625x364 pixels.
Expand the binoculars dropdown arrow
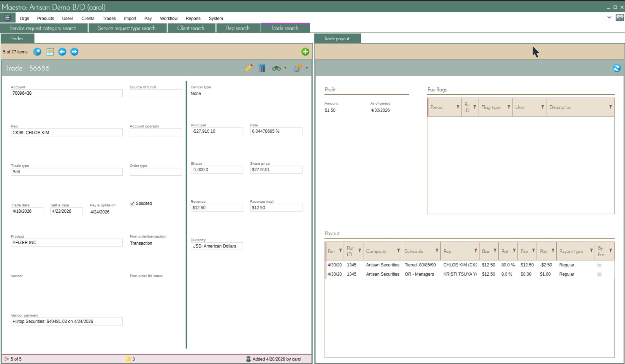pyautogui.click(x=285, y=68)
